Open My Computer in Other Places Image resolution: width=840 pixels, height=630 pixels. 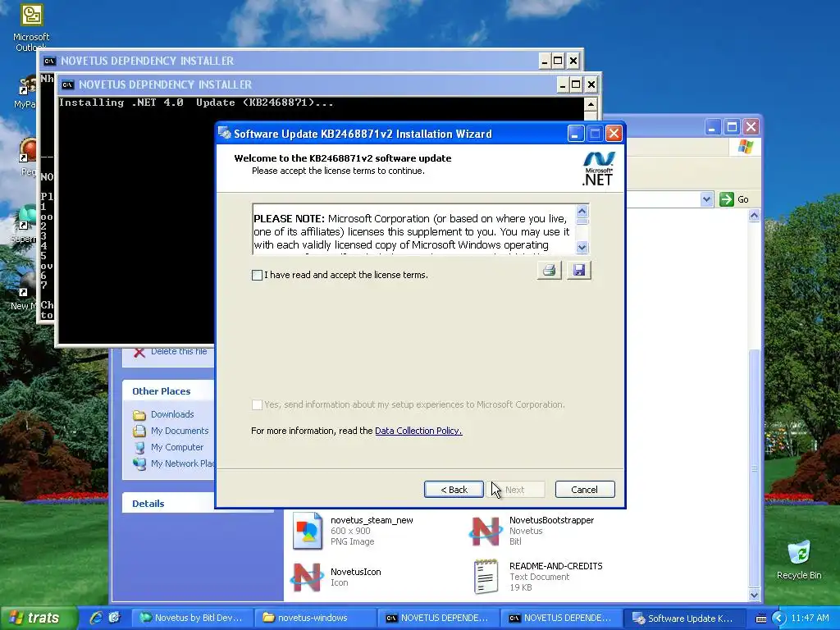pyautogui.click(x=177, y=447)
